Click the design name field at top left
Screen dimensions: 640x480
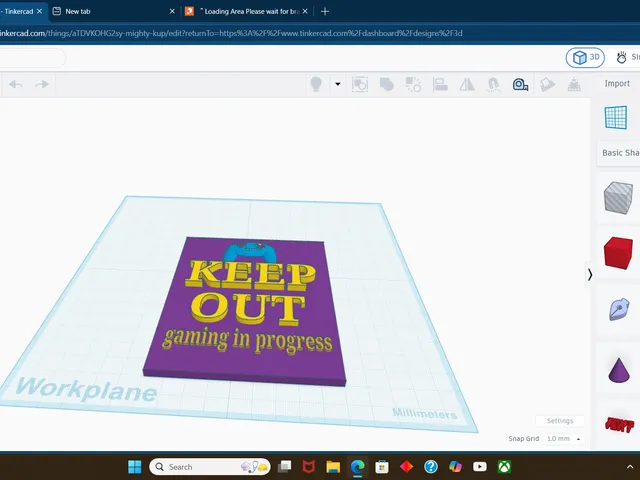(x=32, y=58)
